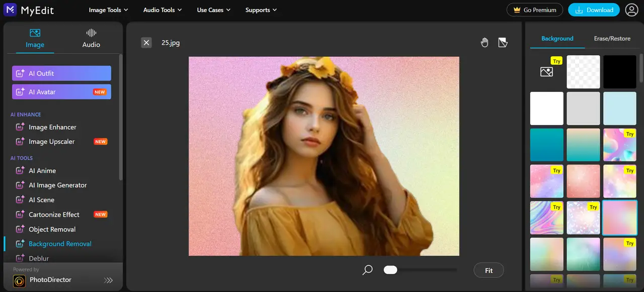The width and height of the screenshot is (644, 292).
Task: Click the compare before/after icon
Action: [503, 42]
